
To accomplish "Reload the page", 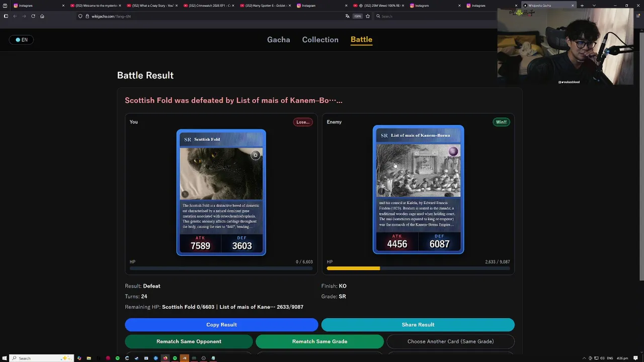I will [x=33, y=16].
